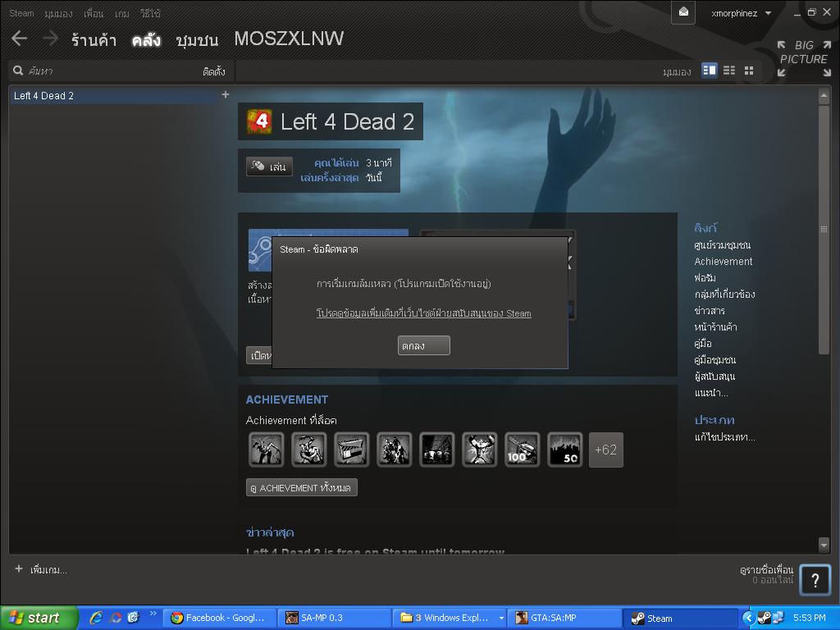The width and height of the screenshot is (840, 630).
Task: Open Internet Explorer from quick launch
Action: tap(96, 618)
